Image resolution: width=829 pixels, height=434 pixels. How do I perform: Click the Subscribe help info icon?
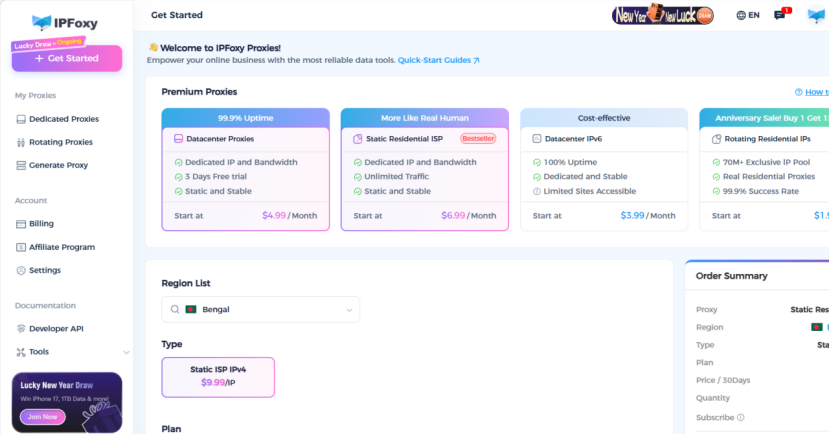click(x=741, y=417)
